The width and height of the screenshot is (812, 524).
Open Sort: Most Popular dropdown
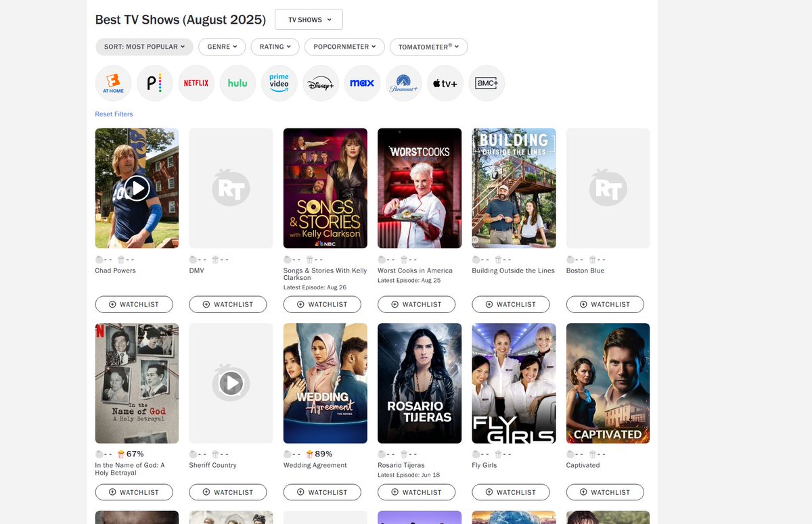144,47
